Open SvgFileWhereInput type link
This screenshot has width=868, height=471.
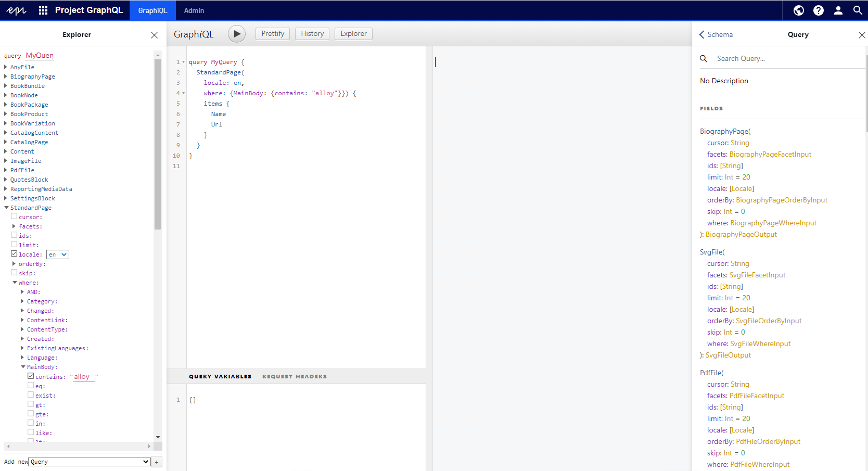[x=760, y=343]
